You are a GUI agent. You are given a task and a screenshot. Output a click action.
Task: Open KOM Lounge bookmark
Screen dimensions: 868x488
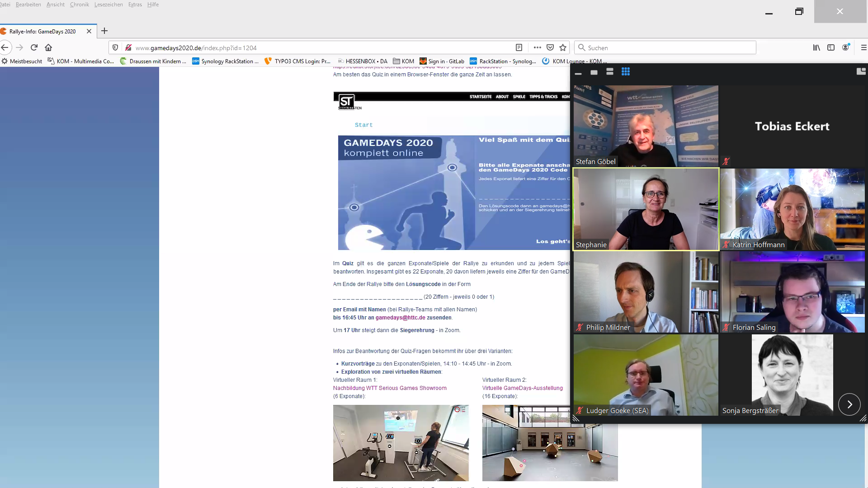(574, 61)
